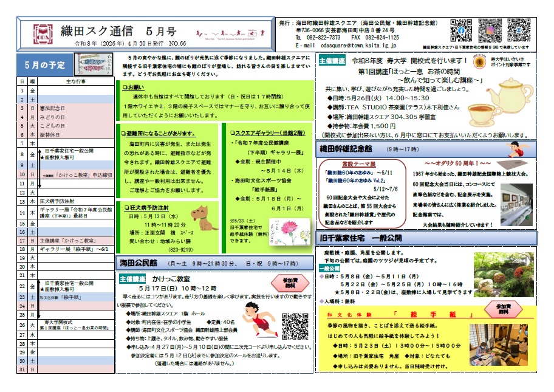Click the grey track slab image

[x=511, y=164]
